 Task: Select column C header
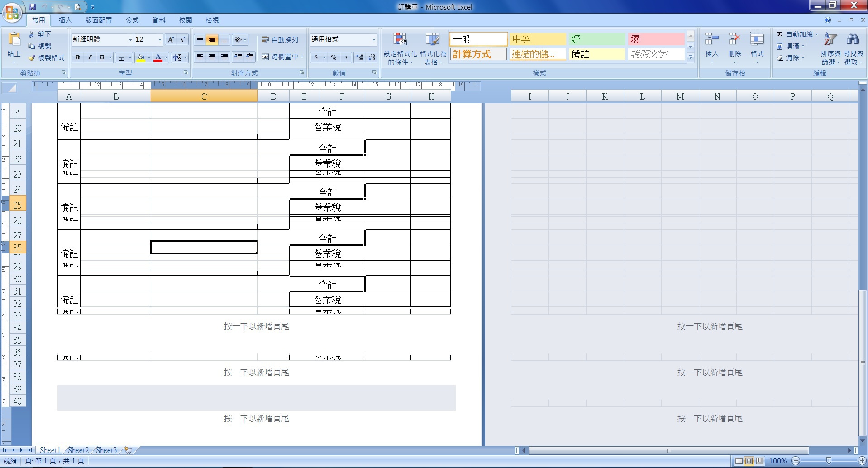[x=204, y=96]
